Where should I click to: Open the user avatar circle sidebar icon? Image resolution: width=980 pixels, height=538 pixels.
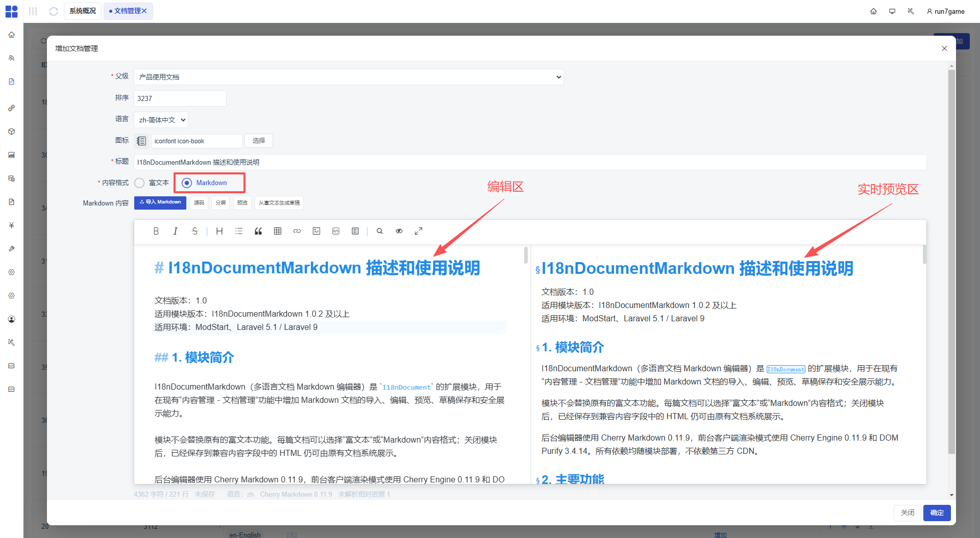pyautogui.click(x=11, y=319)
